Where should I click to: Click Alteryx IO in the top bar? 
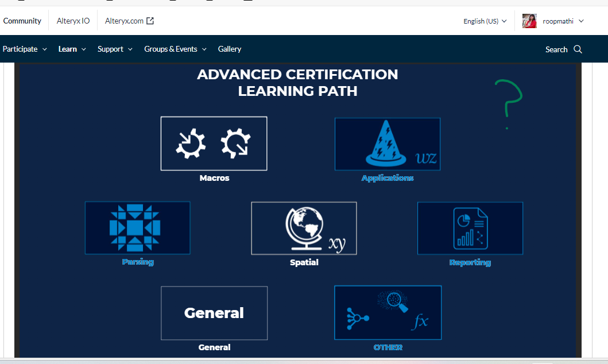tap(72, 20)
